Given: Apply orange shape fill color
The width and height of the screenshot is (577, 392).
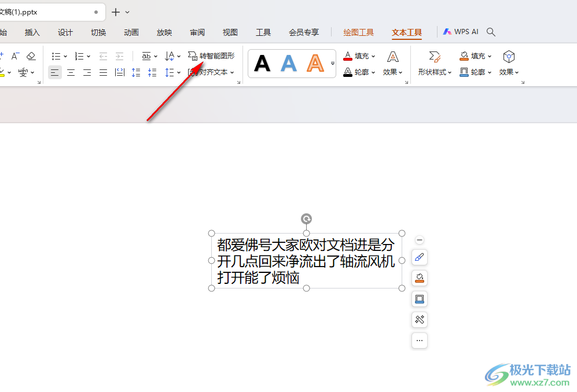Looking at the screenshot, I should click(x=464, y=56).
